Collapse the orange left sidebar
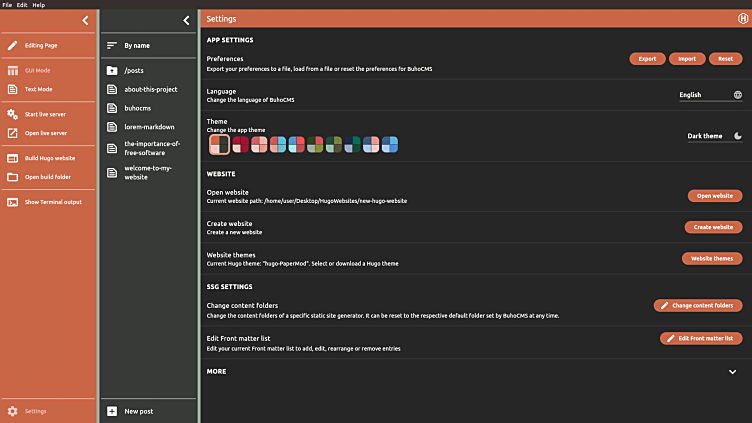 [x=85, y=20]
